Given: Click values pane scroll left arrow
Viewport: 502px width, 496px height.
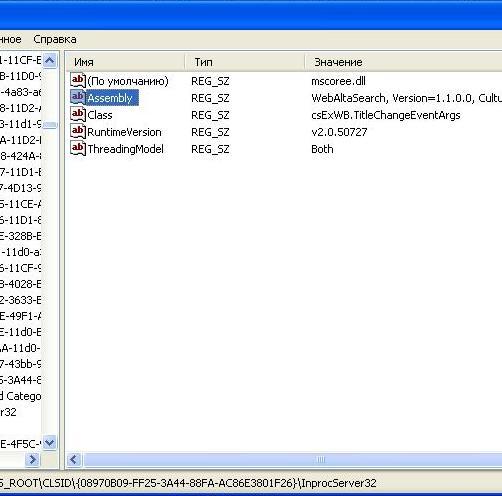Looking at the screenshot, I should pyautogui.click(x=74, y=460).
